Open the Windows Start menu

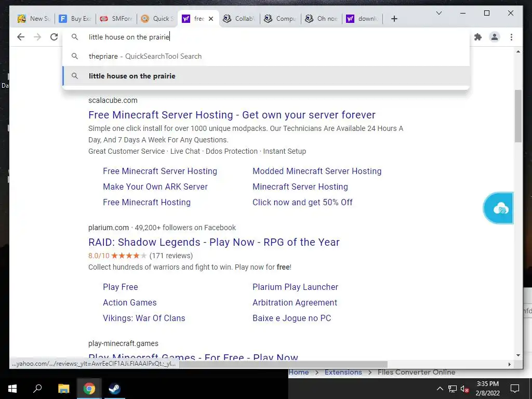pos(12,389)
